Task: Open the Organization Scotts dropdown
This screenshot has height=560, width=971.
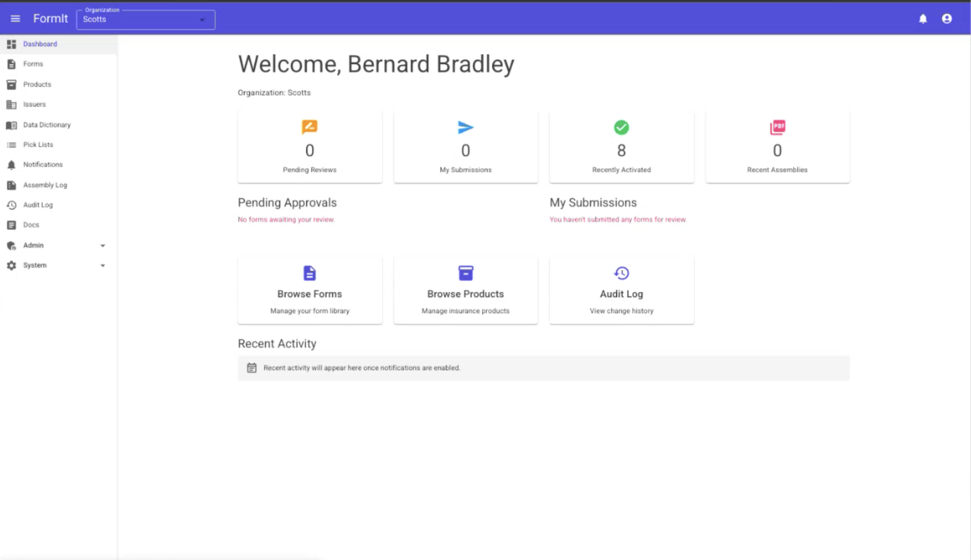Action: [146, 19]
